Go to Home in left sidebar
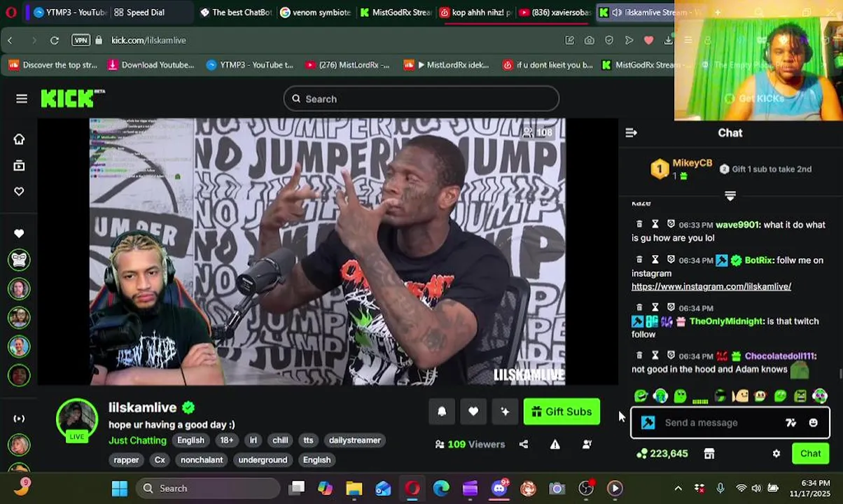843x504 pixels. [19, 139]
